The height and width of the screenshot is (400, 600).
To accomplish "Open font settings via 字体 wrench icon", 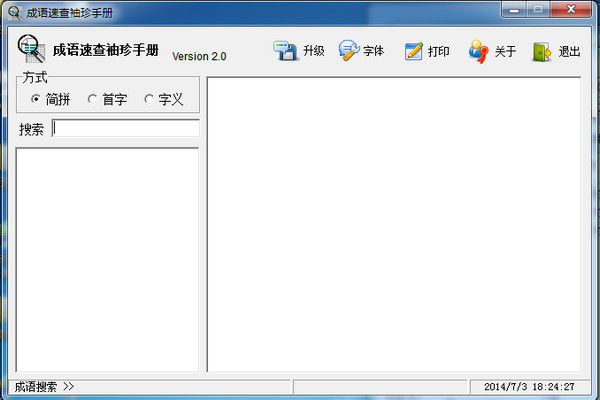I will 349,51.
